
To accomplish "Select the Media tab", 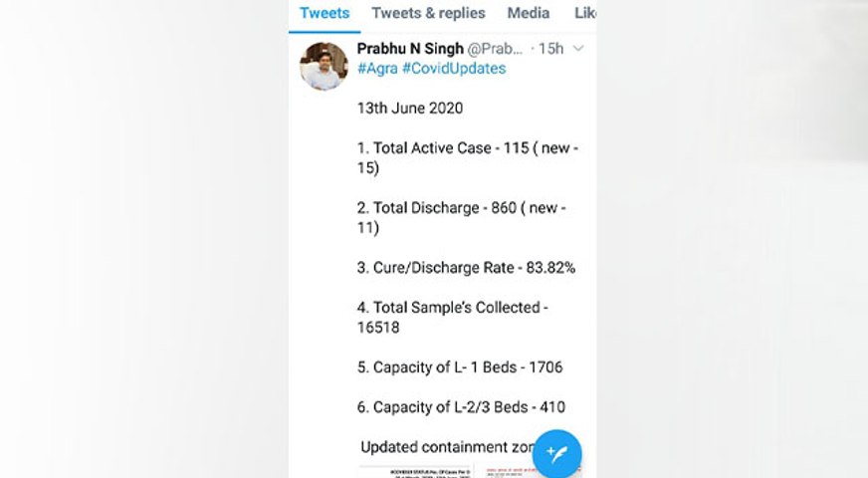I will (529, 13).
